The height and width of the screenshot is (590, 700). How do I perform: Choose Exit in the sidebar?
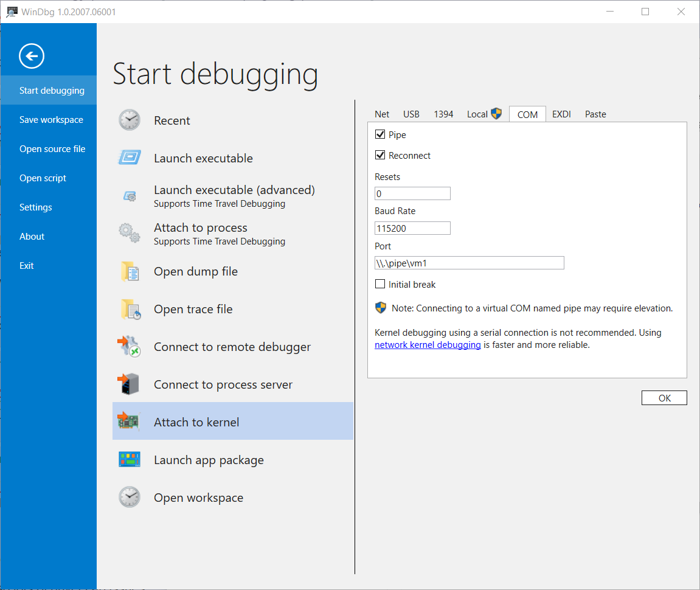[x=49, y=266]
